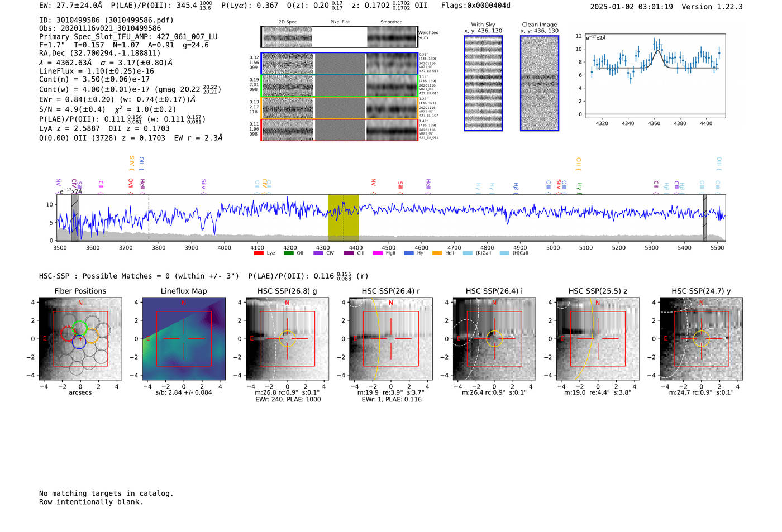Click the orange aperture circle in HSC y image
Image resolution: width=782 pixels, height=532 pixels.
702,339
